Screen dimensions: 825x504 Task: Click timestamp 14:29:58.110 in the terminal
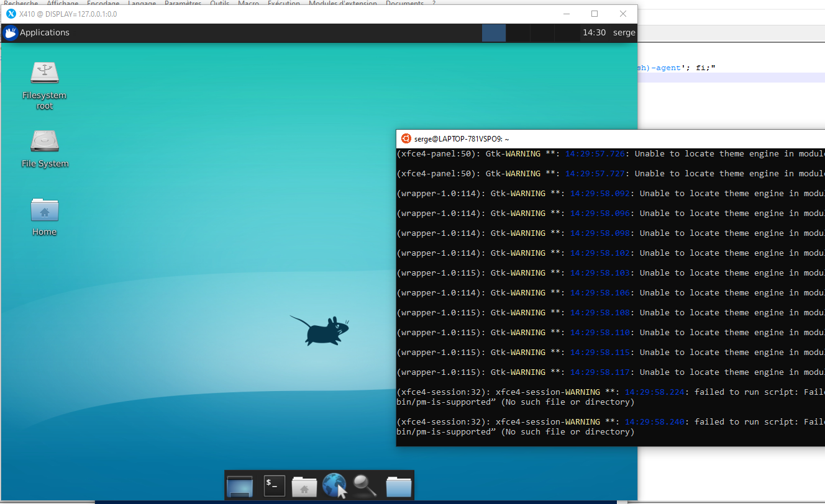point(600,333)
